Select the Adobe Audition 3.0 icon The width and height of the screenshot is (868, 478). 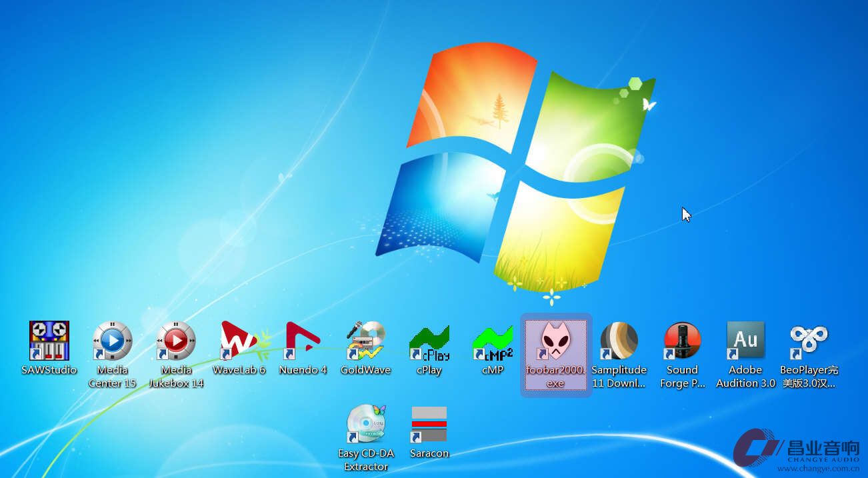pyautogui.click(x=746, y=341)
